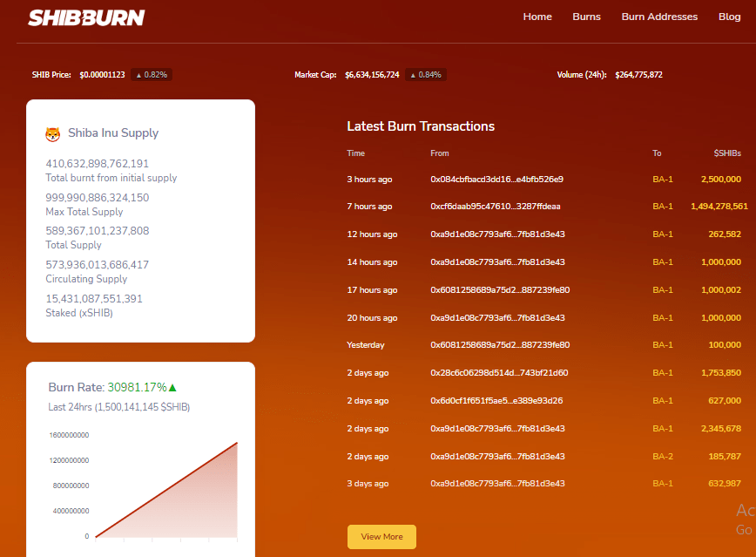756x557 pixels.
Task: Navigate to the Blog page
Action: [x=729, y=17]
